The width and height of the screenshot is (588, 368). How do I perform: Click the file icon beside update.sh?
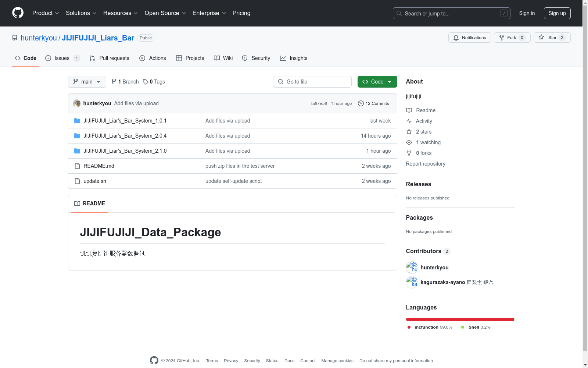click(x=77, y=181)
